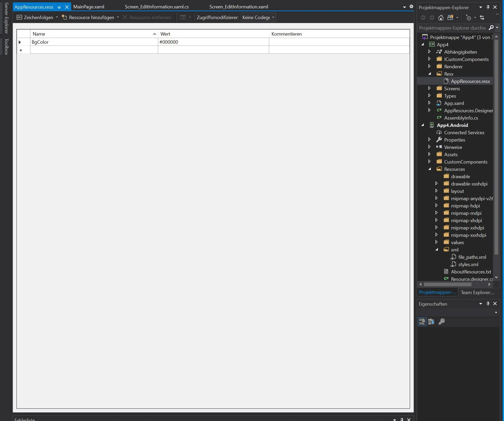Open Zugriffsmodifizierer dropdown showing Keine Codege

pos(258,18)
